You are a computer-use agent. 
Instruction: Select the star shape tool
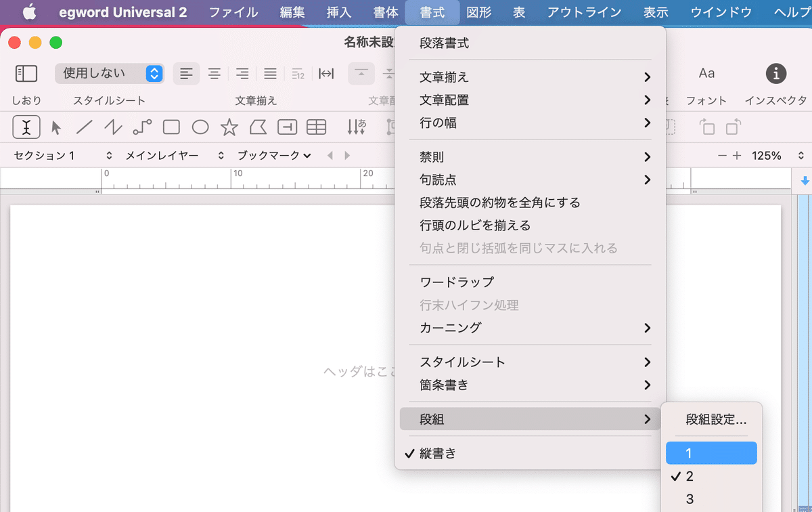(229, 127)
